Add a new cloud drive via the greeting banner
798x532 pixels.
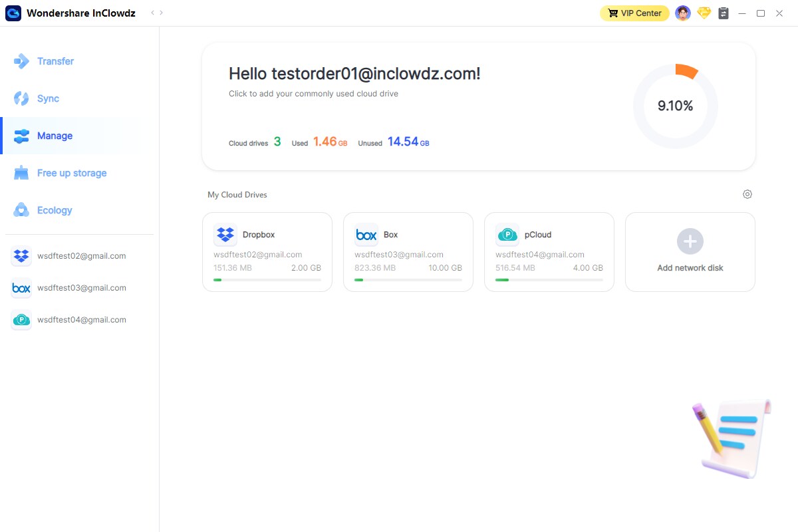click(313, 94)
